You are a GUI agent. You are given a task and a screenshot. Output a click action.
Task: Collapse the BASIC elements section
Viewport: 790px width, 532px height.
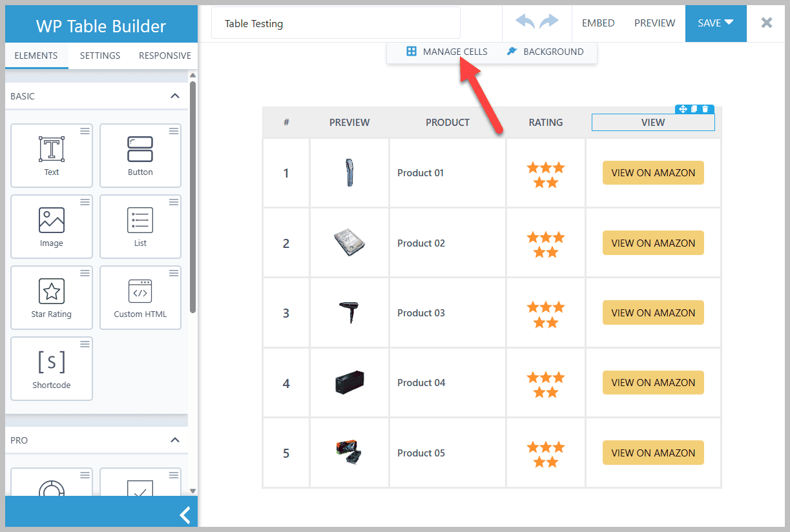coord(174,95)
